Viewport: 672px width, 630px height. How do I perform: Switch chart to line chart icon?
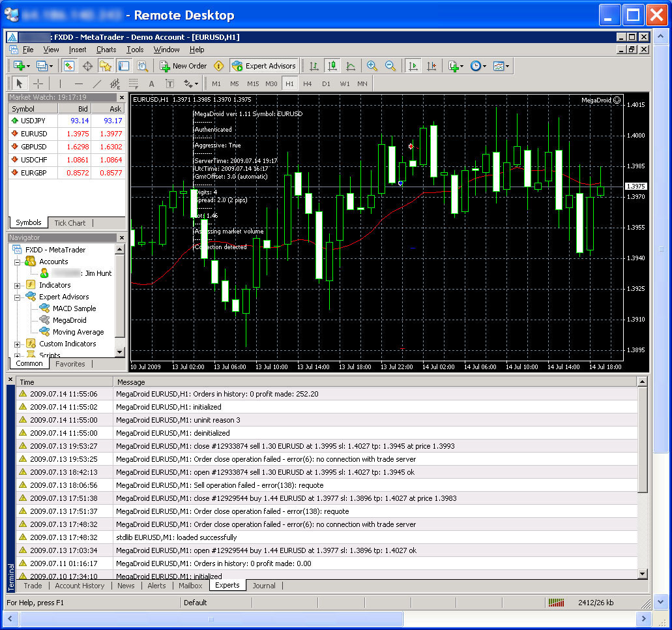coord(351,66)
